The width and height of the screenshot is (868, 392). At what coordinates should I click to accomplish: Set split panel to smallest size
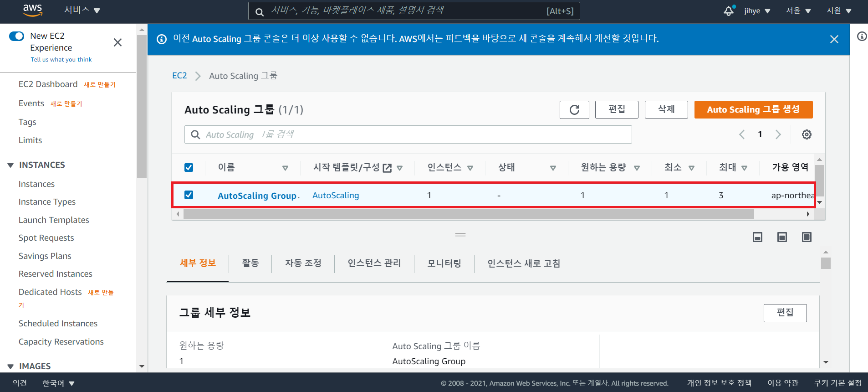click(x=757, y=237)
